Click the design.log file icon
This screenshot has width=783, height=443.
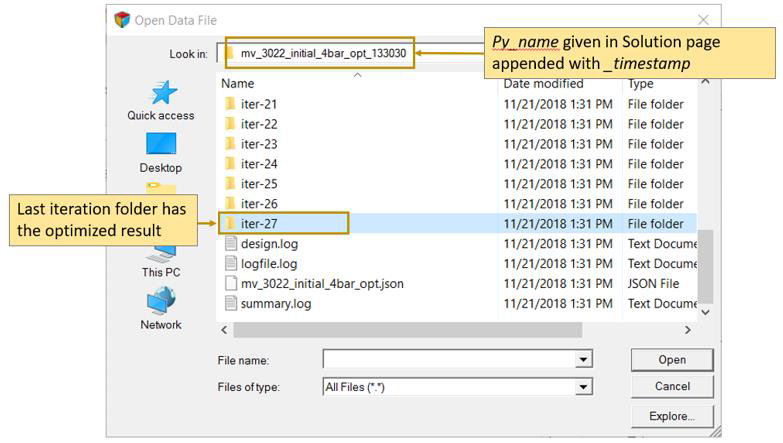tap(231, 244)
